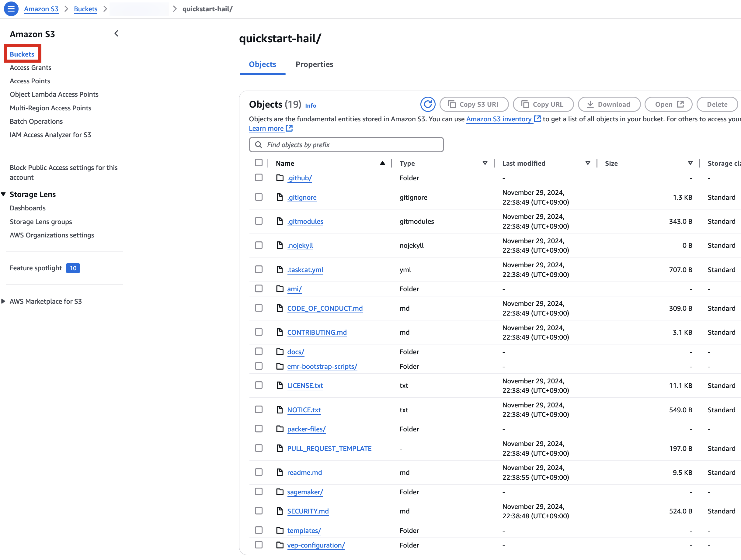Open the CODE_OF_CONDUCT.md object link
The height and width of the screenshot is (560, 741).
click(x=325, y=308)
